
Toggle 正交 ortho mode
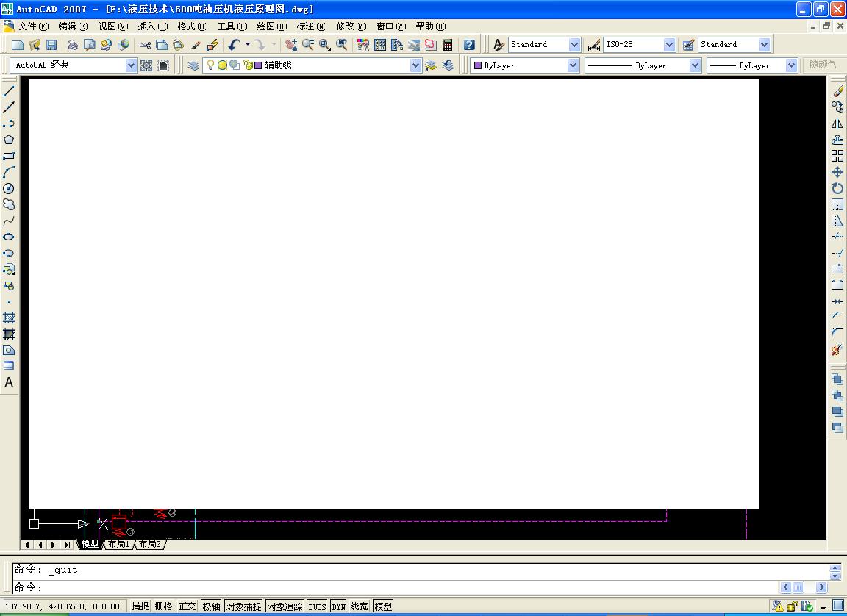point(187,606)
